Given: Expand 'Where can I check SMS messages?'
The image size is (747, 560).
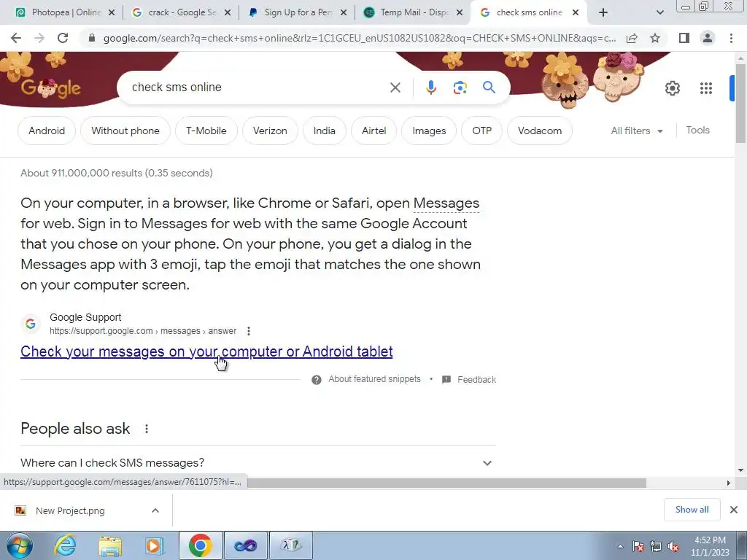Looking at the screenshot, I should tap(258, 463).
